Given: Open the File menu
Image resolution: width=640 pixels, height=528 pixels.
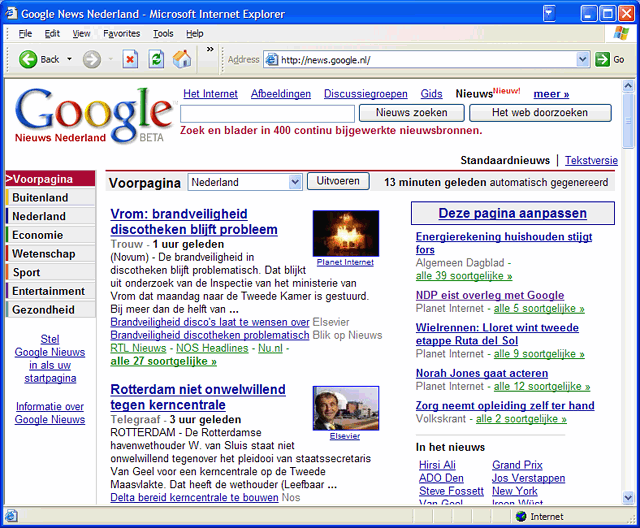Looking at the screenshot, I should pyautogui.click(x=25, y=33).
